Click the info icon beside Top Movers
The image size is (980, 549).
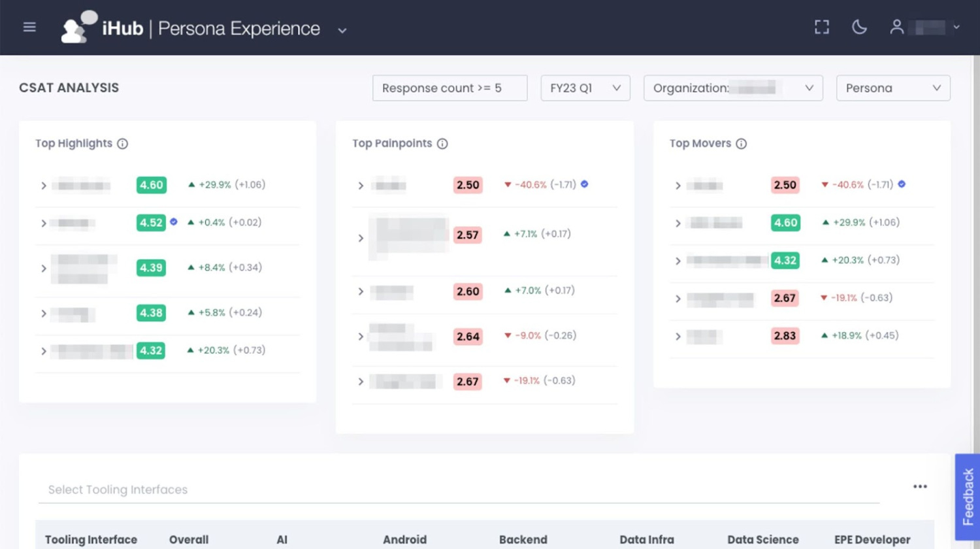tap(742, 144)
